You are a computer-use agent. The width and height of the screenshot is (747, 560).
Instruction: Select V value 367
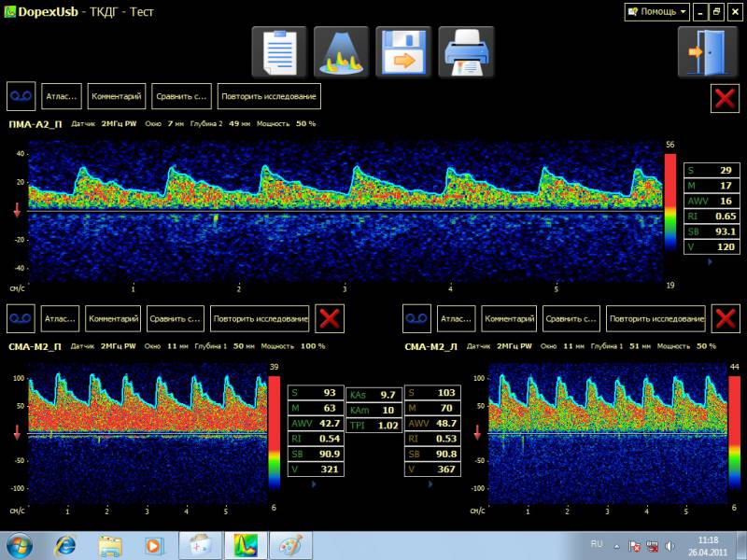point(446,469)
